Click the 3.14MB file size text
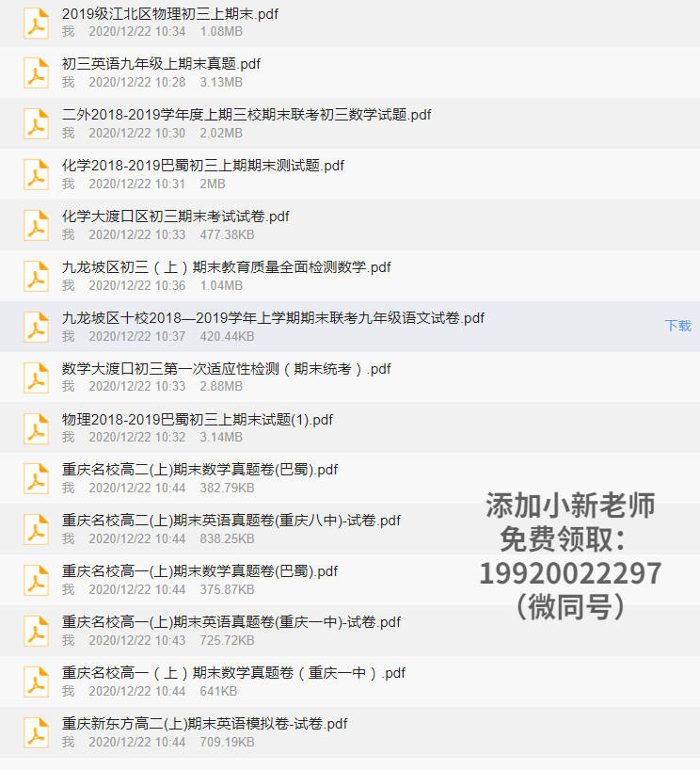Viewport: 700px width, 770px height. tap(221, 437)
